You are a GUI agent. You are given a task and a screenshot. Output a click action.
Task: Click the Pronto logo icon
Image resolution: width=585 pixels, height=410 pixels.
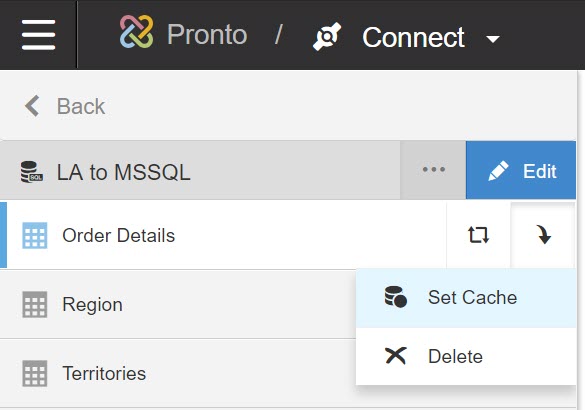136,32
